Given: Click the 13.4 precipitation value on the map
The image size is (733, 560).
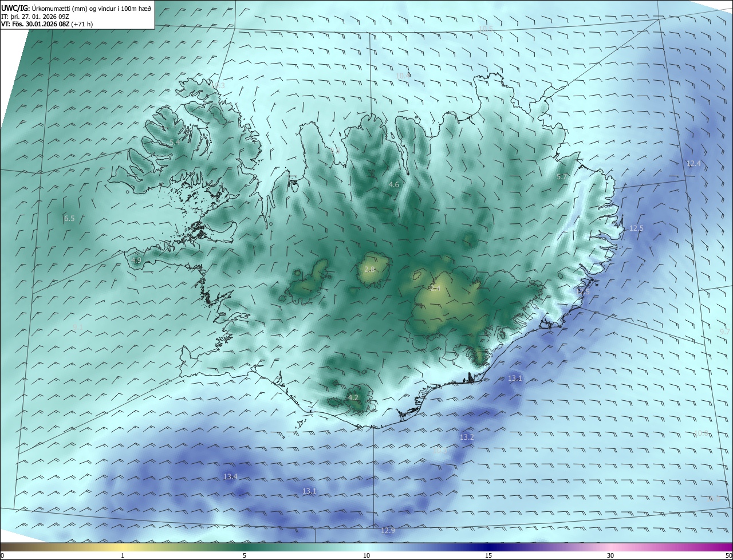Looking at the screenshot, I should pyautogui.click(x=230, y=476).
